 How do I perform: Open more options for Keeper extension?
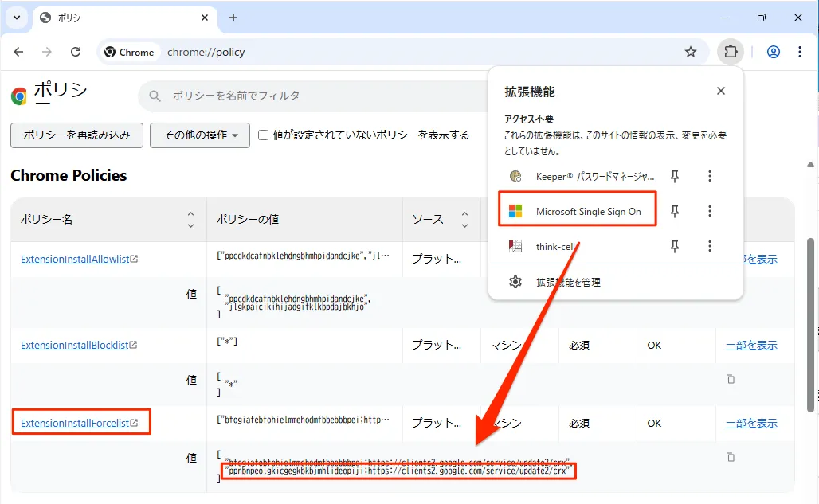coord(709,176)
